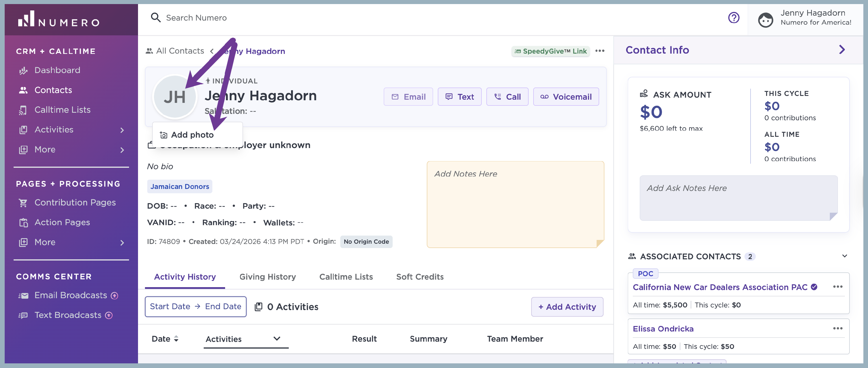Sort the table by Date column
The height and width of the screenshot is (368, 868).
click(165, 339)
